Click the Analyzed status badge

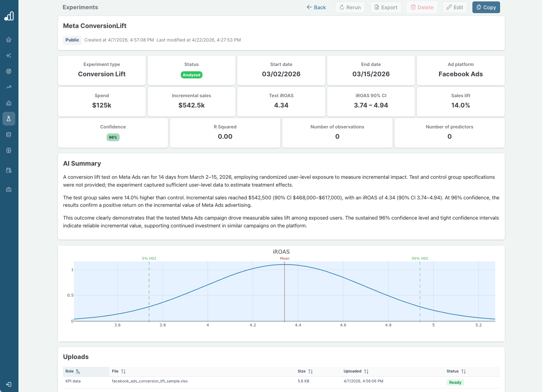pyautogui.click(x=191, y=75)
